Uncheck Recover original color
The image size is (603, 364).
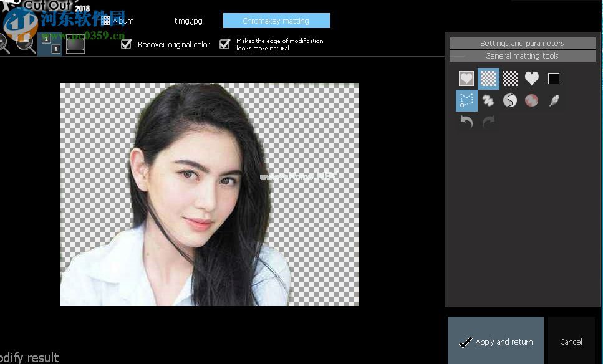pyautogui.click(x=127, y=44)
